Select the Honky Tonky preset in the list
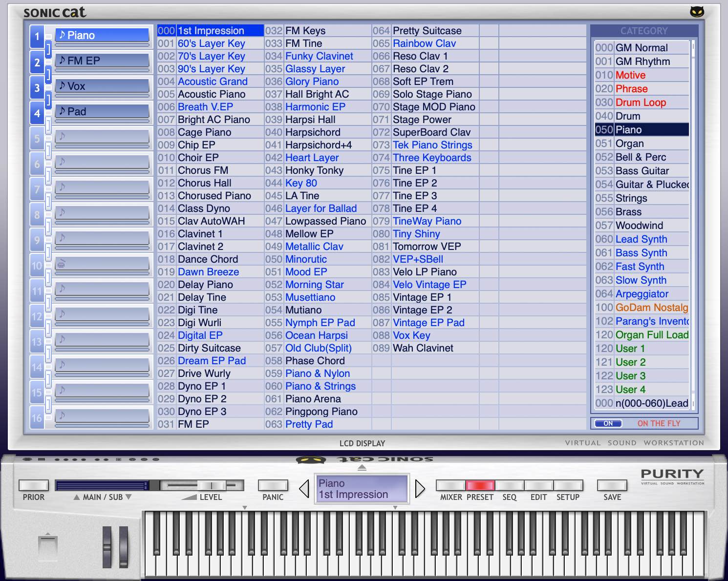The height and width of the screenshot is (581, 728). click(314, 170)
